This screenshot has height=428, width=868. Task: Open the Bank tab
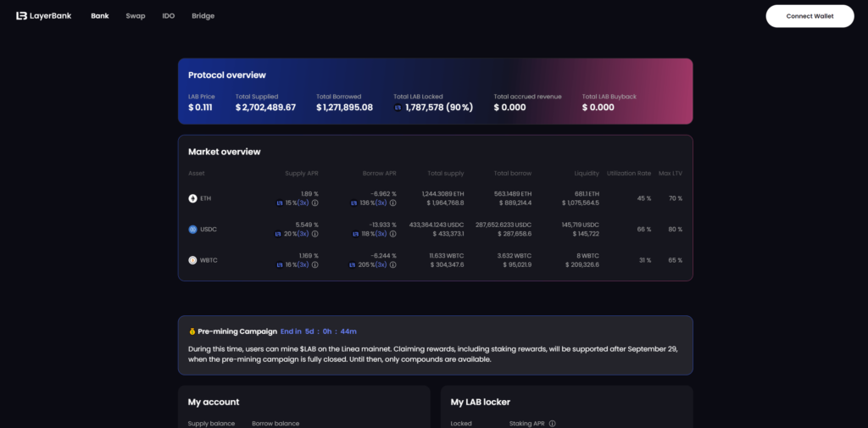(100, 16)
